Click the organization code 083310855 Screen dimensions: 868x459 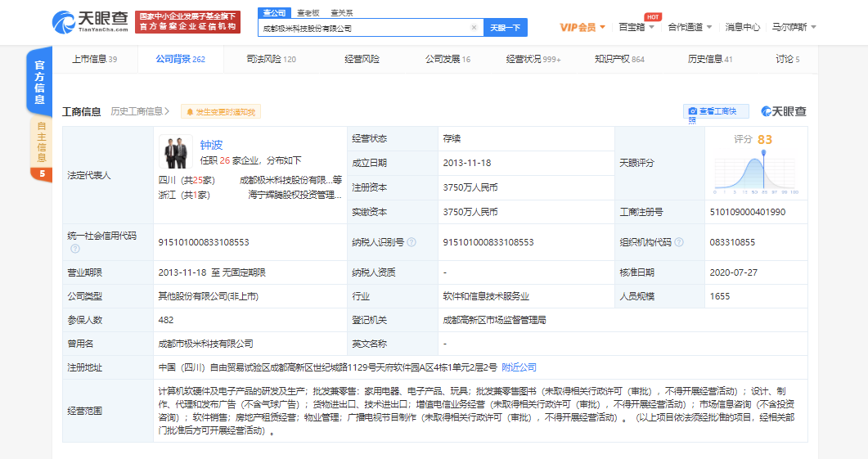(732, 242)
